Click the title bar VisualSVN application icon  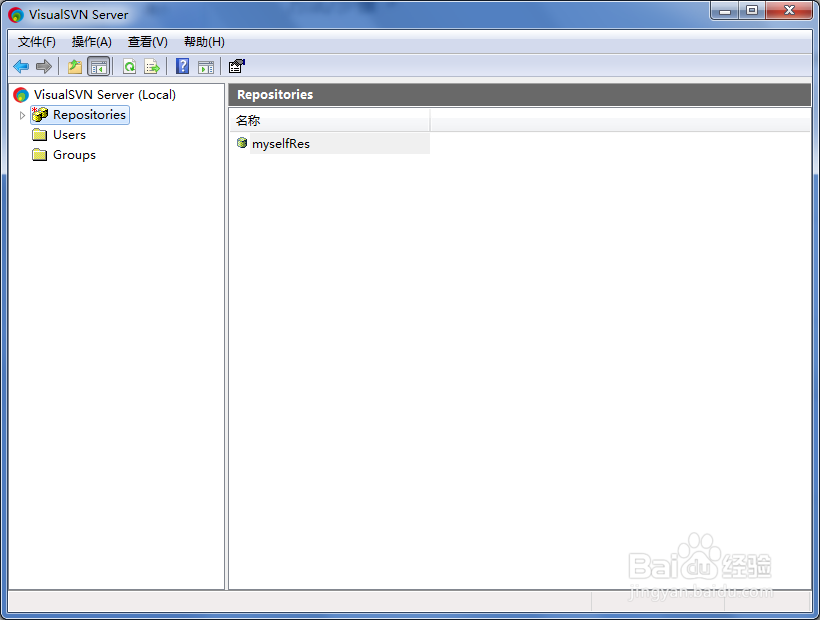coord(16,15)
